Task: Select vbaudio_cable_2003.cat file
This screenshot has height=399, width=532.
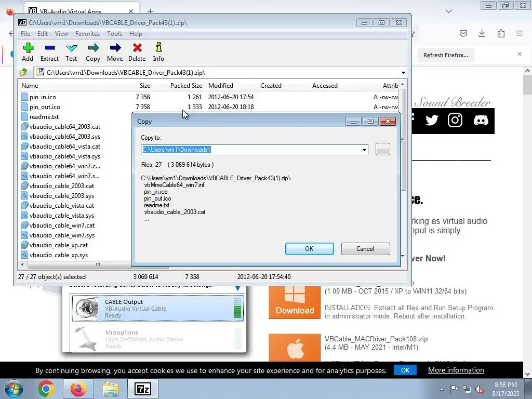Action: click(x=62, y=186)
